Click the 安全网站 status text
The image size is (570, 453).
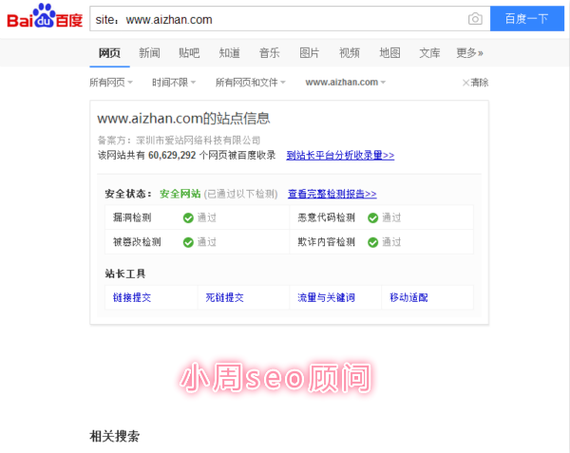(180, 194)
